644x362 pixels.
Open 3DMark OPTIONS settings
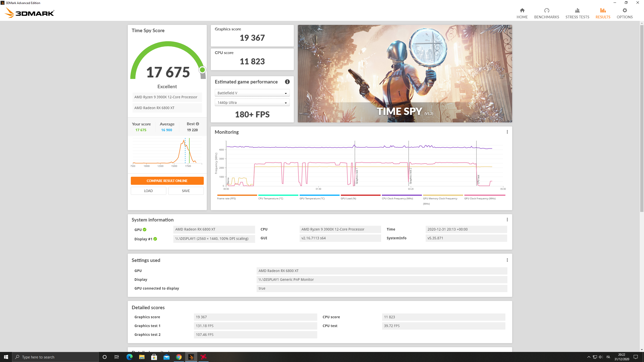point(625,13)
